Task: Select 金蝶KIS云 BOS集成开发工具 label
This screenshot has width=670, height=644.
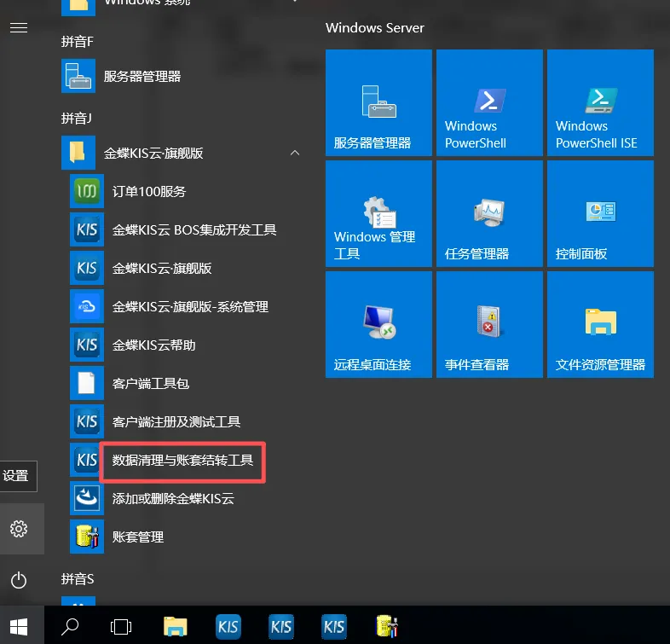Action: pyautogui.click(x=194, y=230)
